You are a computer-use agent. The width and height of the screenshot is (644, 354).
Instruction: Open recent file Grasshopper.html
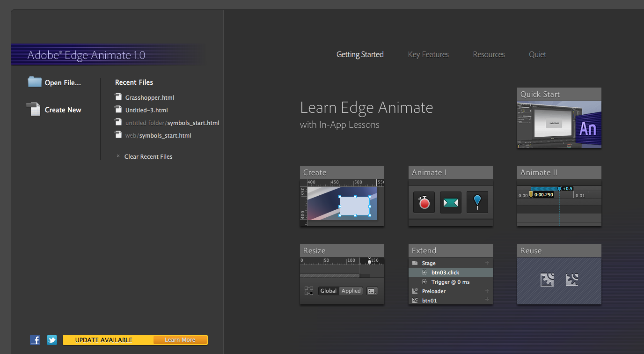coord(149,97)
